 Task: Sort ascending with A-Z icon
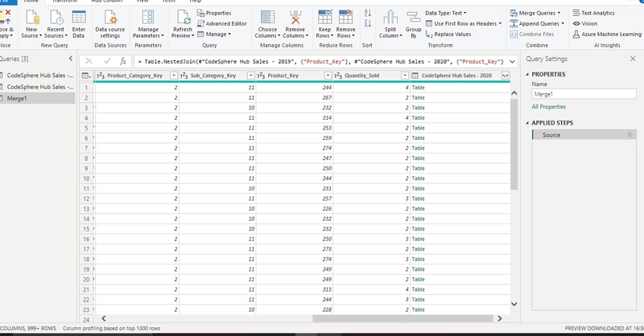(x=368, y=13)
